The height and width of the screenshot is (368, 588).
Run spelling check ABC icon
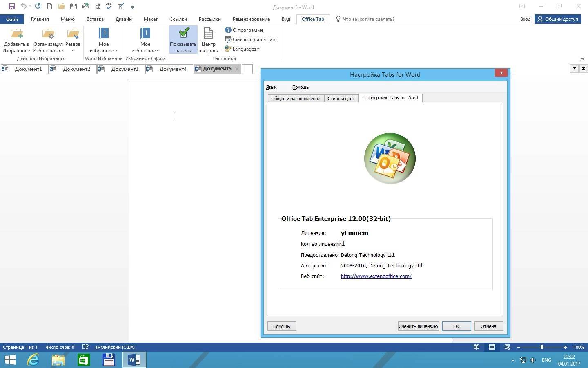[x=109, y=6]
